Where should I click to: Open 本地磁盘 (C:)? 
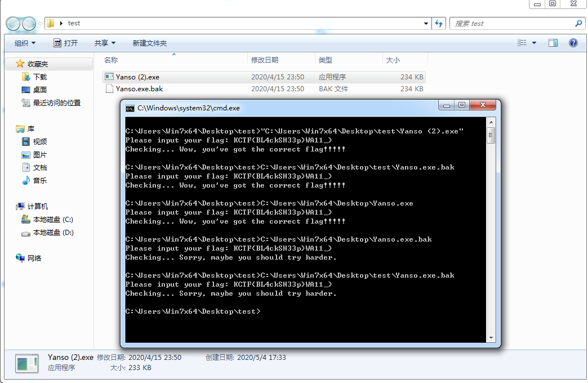53,220
